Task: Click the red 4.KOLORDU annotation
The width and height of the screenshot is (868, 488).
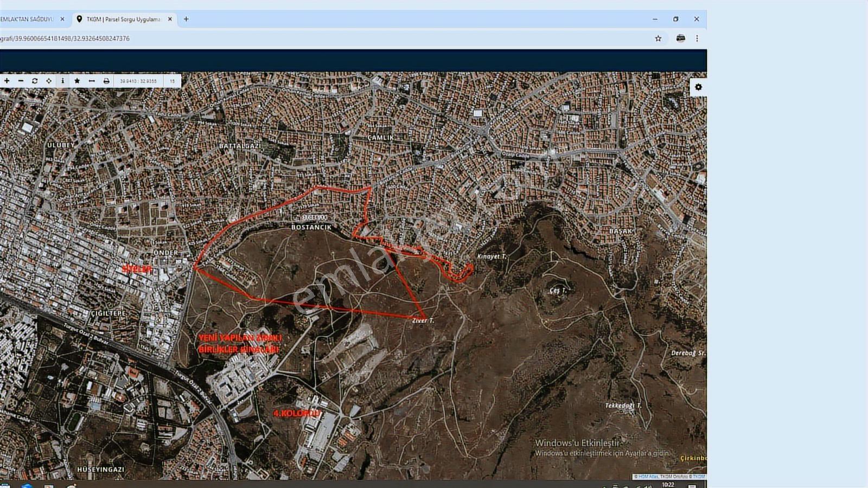Action: click(x=297, y=413)
